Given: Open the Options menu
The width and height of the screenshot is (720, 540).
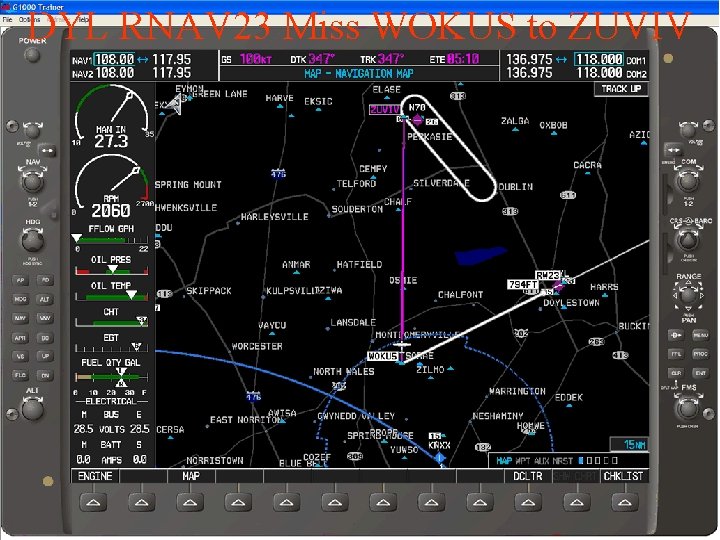Looking at the screenshot, I should coord(29,20).
